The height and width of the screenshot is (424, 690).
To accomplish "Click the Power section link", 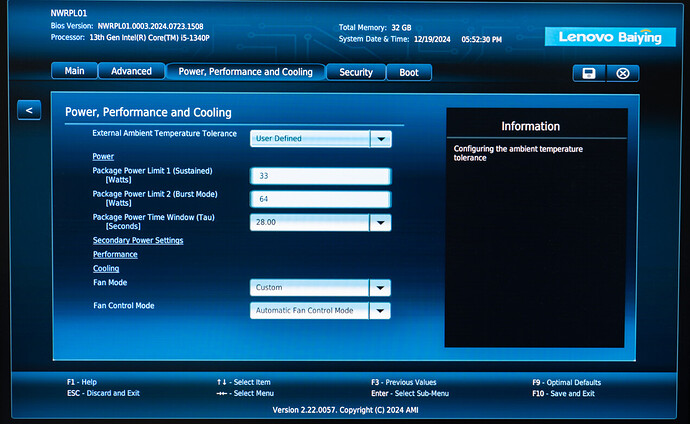I will 103,156.
